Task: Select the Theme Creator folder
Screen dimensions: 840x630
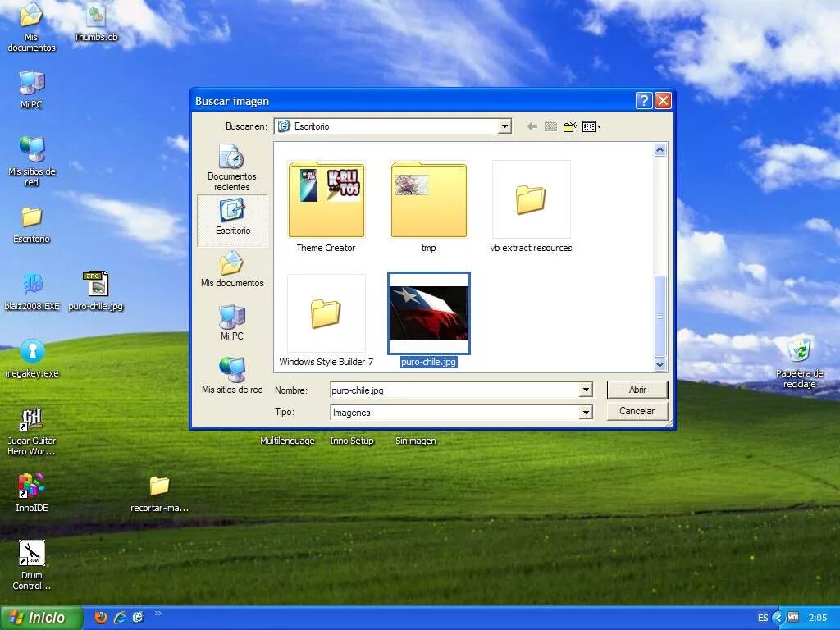Action: click(x=326, y=207)
